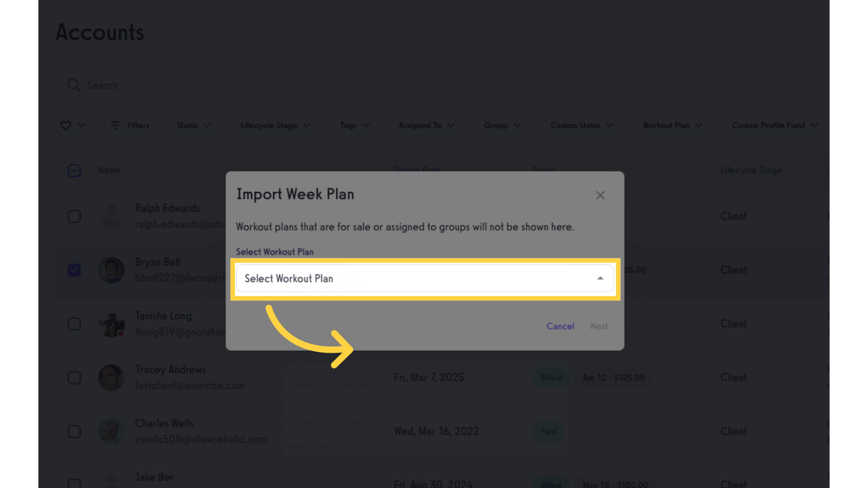
Task: Click the search magnifier icon
Action: pyautogui.click(x=73, y=85)
